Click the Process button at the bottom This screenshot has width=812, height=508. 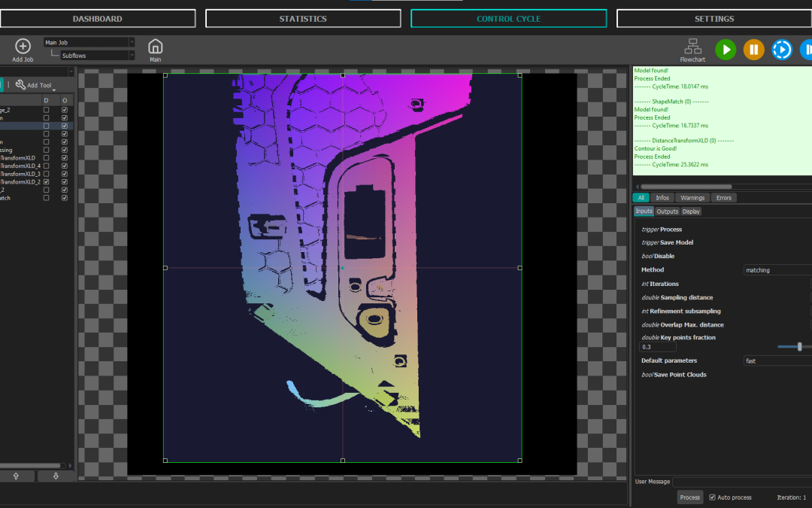689,497
